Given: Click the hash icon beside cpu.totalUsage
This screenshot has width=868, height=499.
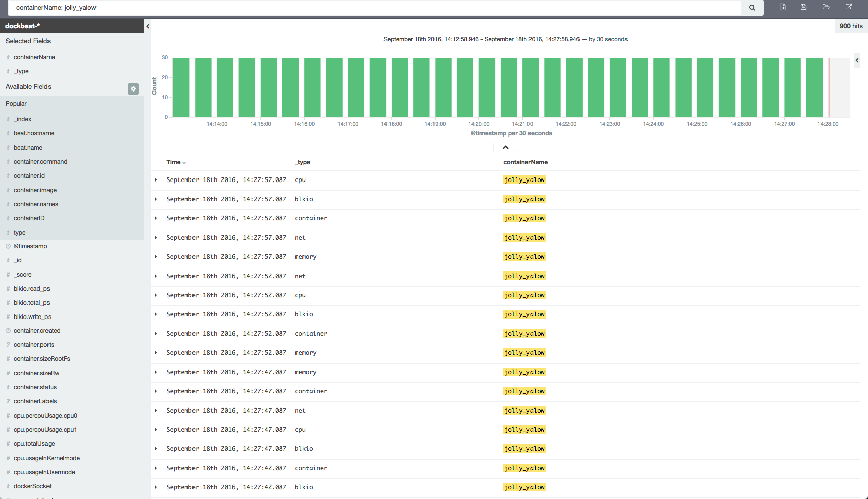Looking at the screenshot, I should 8,444.
